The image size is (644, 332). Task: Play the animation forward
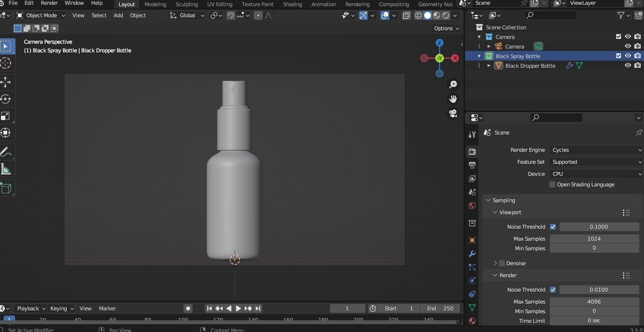(x=239, y=308)
